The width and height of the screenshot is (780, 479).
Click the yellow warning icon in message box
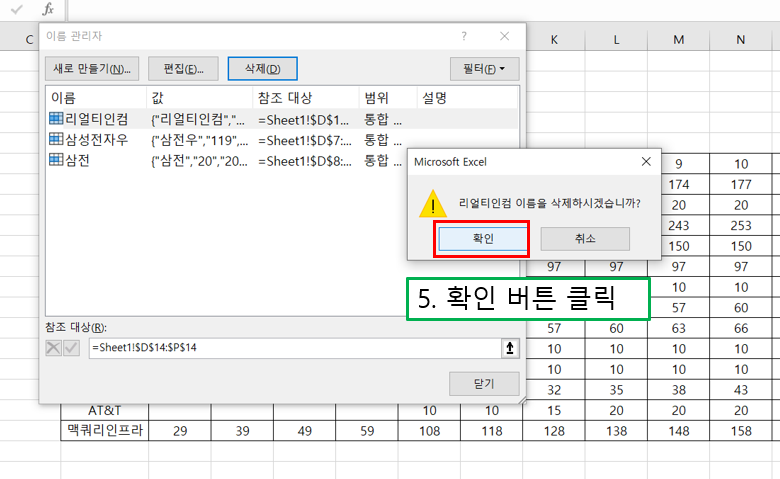tap(433, 204)
